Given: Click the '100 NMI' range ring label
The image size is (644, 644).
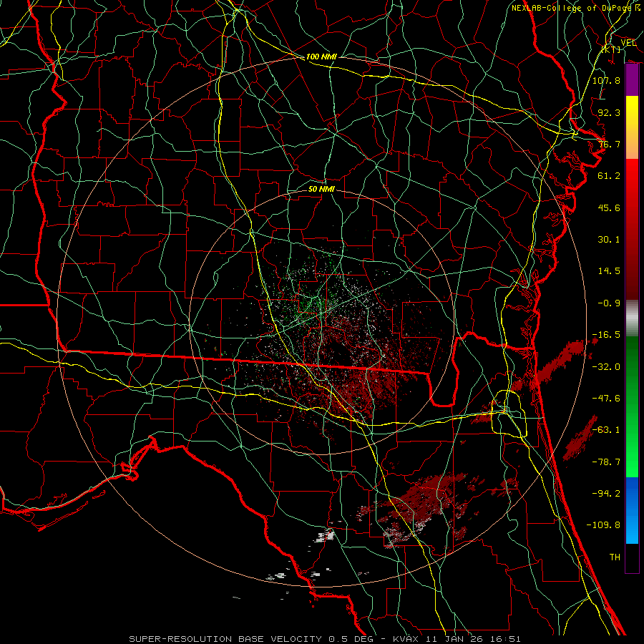Looking at the screenshot, I should (321, 57).
